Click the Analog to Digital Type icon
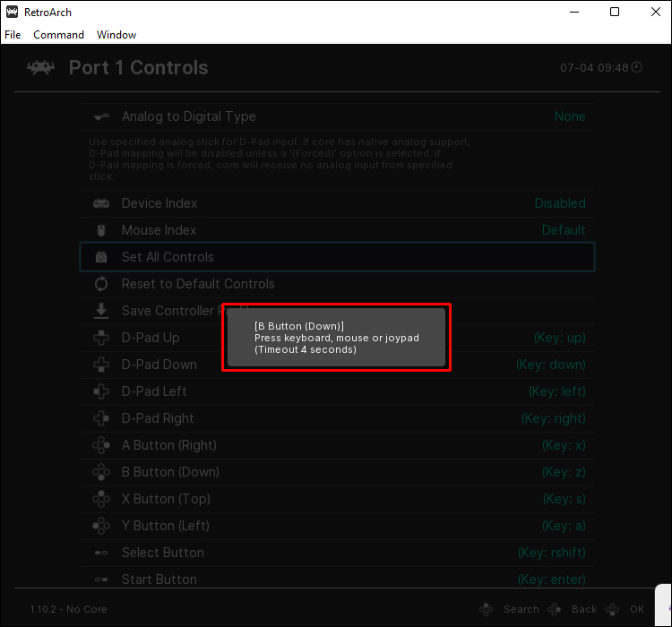Image resolution: width=672 pixels, height=627 pixels. tap(101, 116)
